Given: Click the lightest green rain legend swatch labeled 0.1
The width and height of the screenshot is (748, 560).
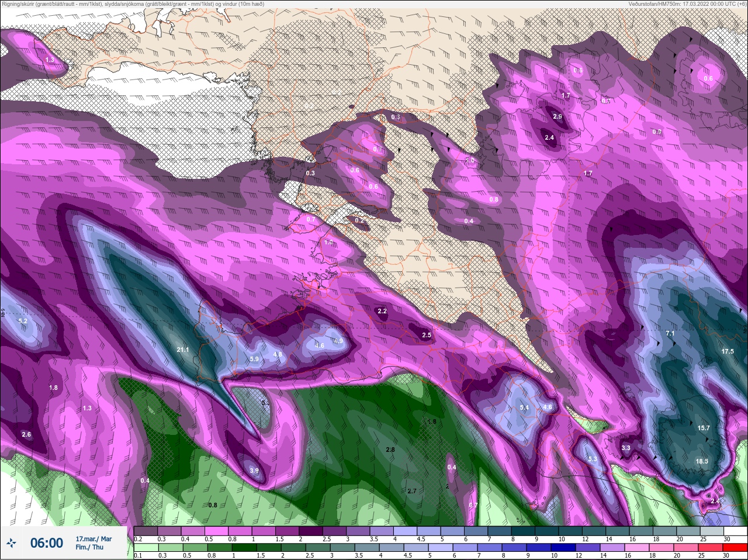Looking at the screenshot, I should point(145,548).
